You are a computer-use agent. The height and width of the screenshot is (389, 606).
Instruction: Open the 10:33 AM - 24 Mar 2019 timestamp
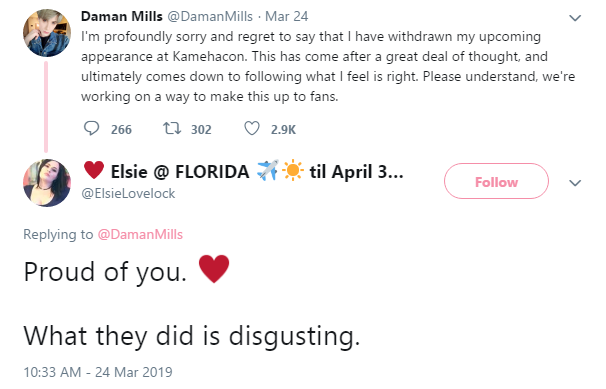[x=98, y=372]
